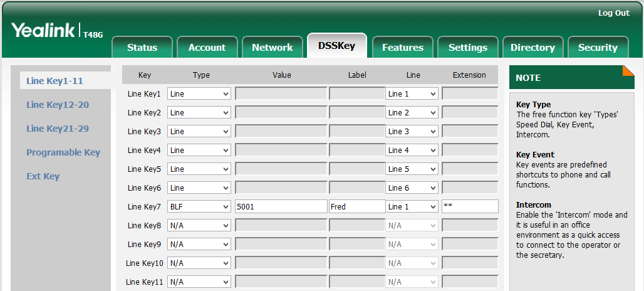Viewport: 644px width, 291px height.
Task: Open the Account tab
Action: [207, 47]
